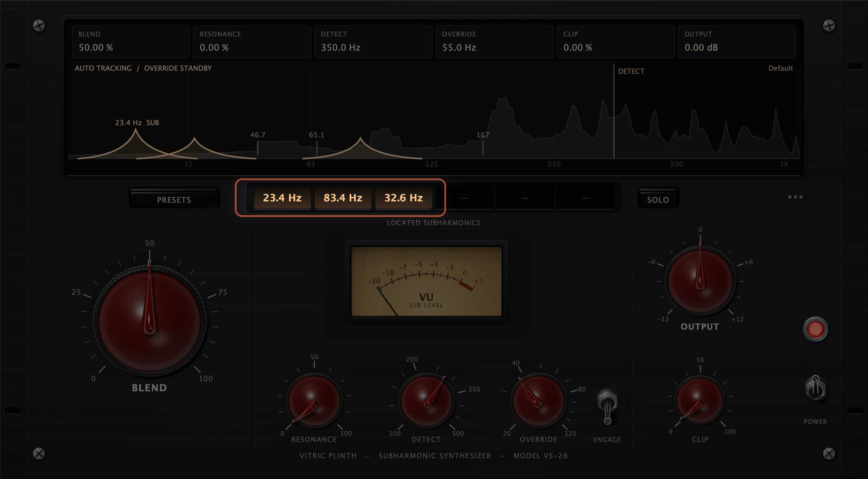
Task: Select the 23.4 Hz subharmonic slot
Action: (x=282, y=198)
